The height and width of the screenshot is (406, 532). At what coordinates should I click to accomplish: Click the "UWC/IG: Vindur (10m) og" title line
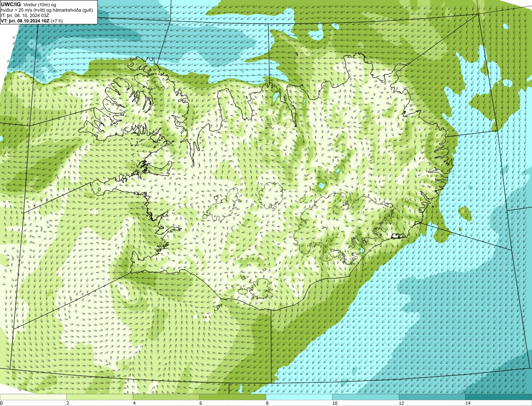29,4
